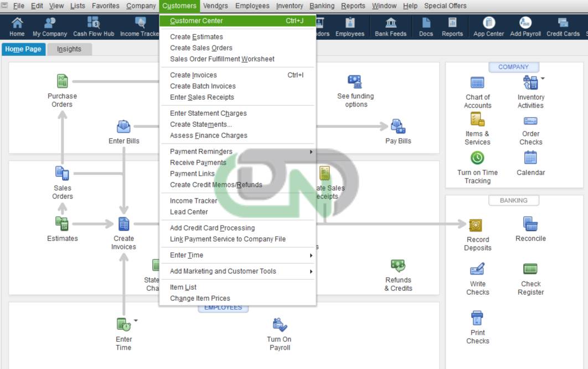Open Bank Feeds from the toolbar
The width and height of the screenshot is (588, 369).
coord(390,26)
